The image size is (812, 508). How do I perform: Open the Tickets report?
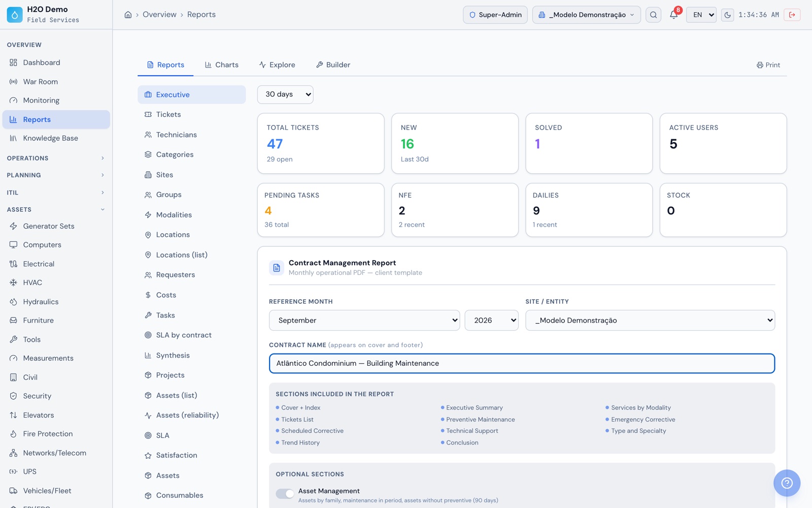pos(192,115)
